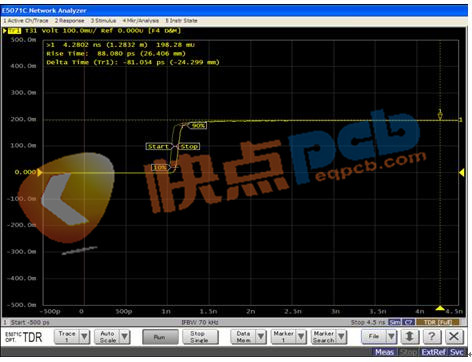Expand the Trace 1 dropdown arrow

click(85, 337)
